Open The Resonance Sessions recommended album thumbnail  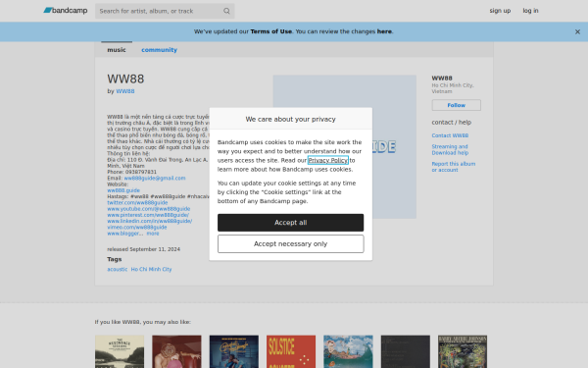120,351
